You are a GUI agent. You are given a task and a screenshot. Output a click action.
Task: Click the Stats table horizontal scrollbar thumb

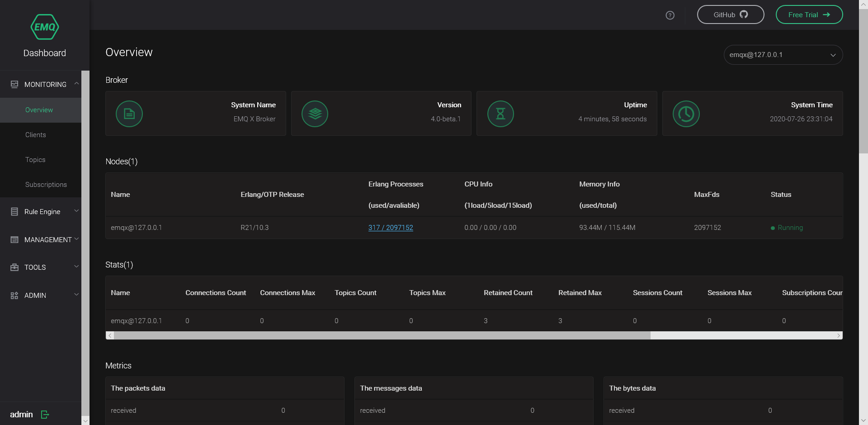(x=382, y=335)
